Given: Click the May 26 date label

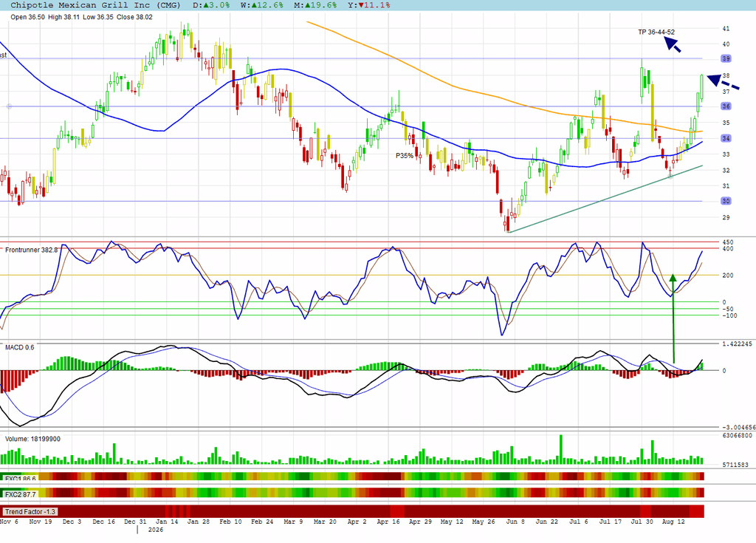Looking at the screenshot, I should (484, 522).
